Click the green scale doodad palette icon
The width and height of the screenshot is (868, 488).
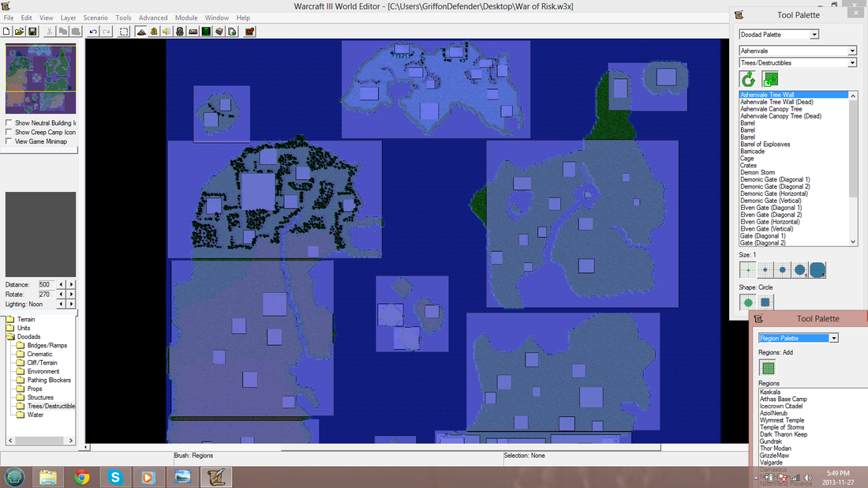[x=771, y=79]
